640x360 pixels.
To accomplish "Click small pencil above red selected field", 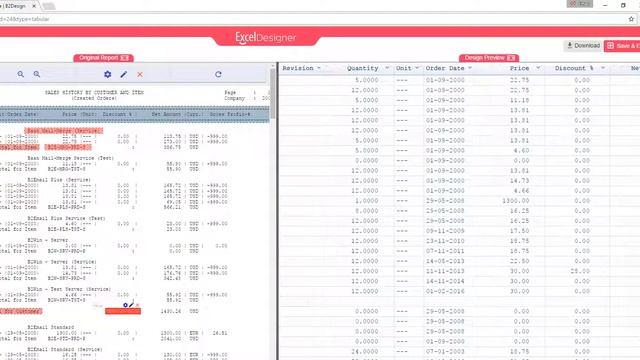I will click(x=131, y=304).
